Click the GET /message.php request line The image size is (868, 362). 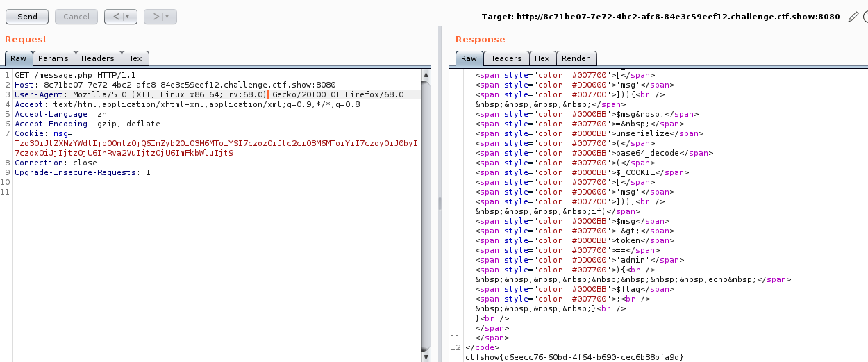point(75,74)
